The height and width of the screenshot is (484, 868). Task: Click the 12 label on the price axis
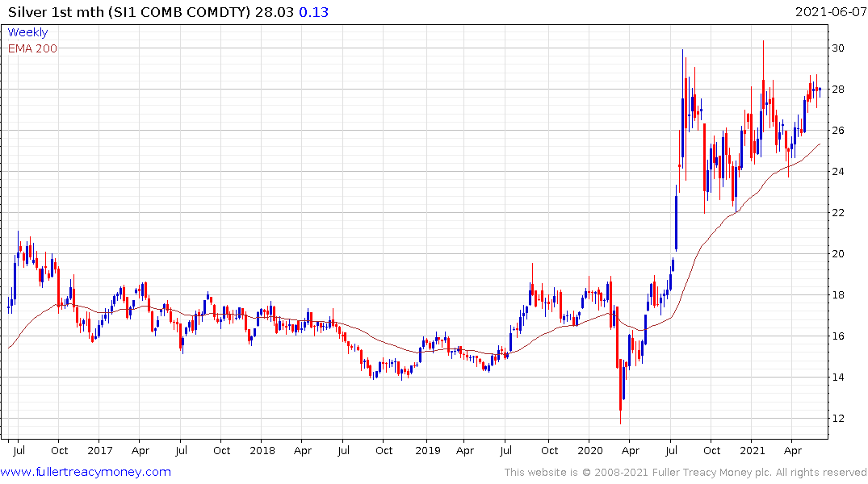tap(838, 418)
